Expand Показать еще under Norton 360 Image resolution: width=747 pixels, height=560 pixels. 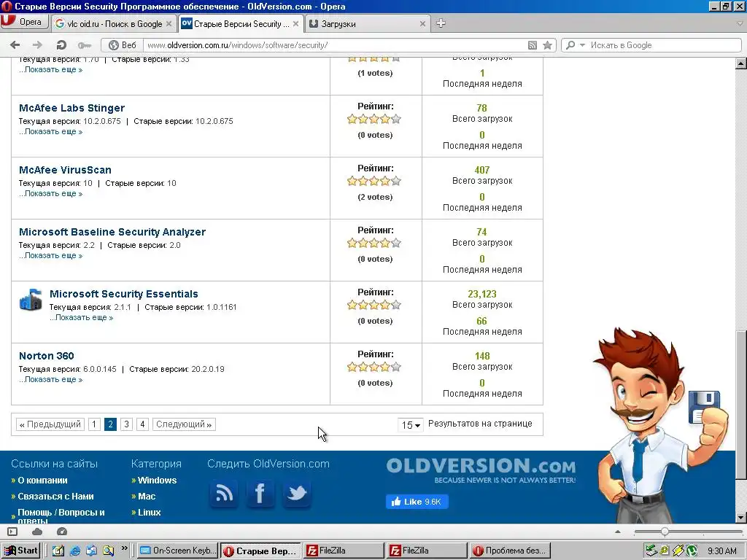(x=50, y=379)
